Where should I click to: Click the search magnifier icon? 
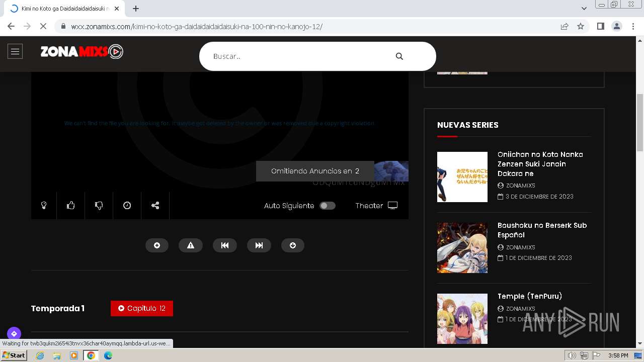tap(399, 56)
